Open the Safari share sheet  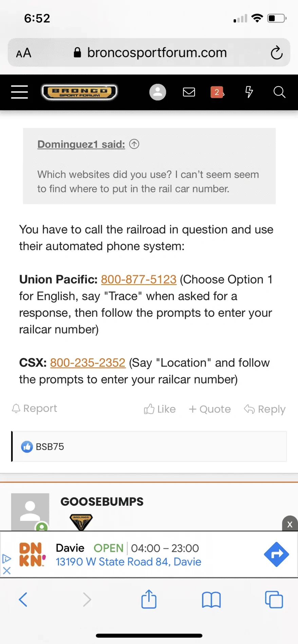coord(149,599)
